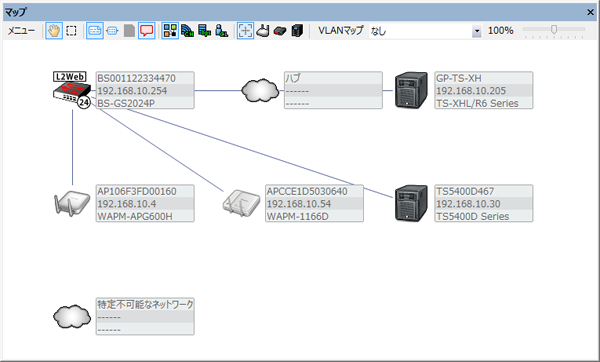Image resolution: width=600 pixels, height=362 pixels.
Task: Click the client (CL) display icon
Action: (222, 31)
